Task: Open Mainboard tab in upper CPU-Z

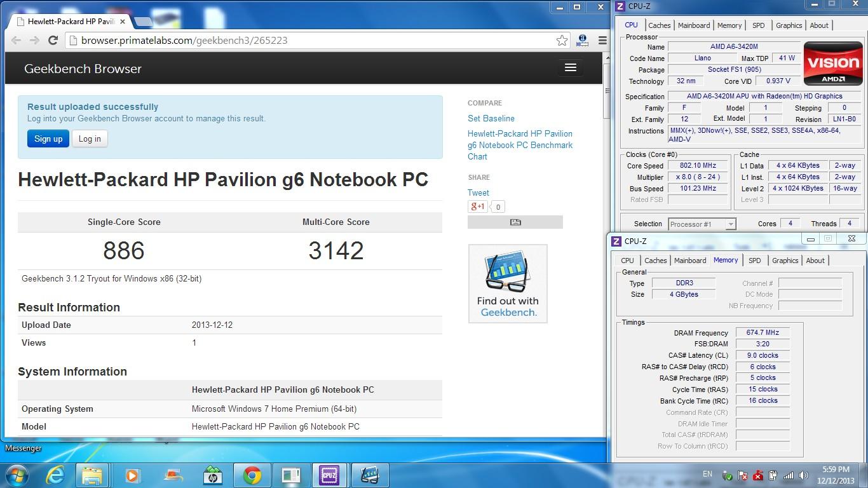Action: [x=694, y=25]
